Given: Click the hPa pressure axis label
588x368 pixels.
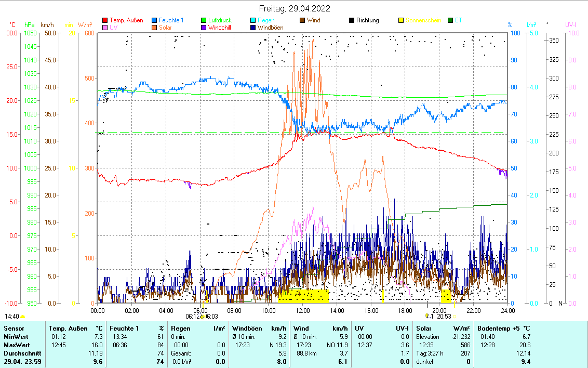Looking at the screenshot, I should [30, 24].
